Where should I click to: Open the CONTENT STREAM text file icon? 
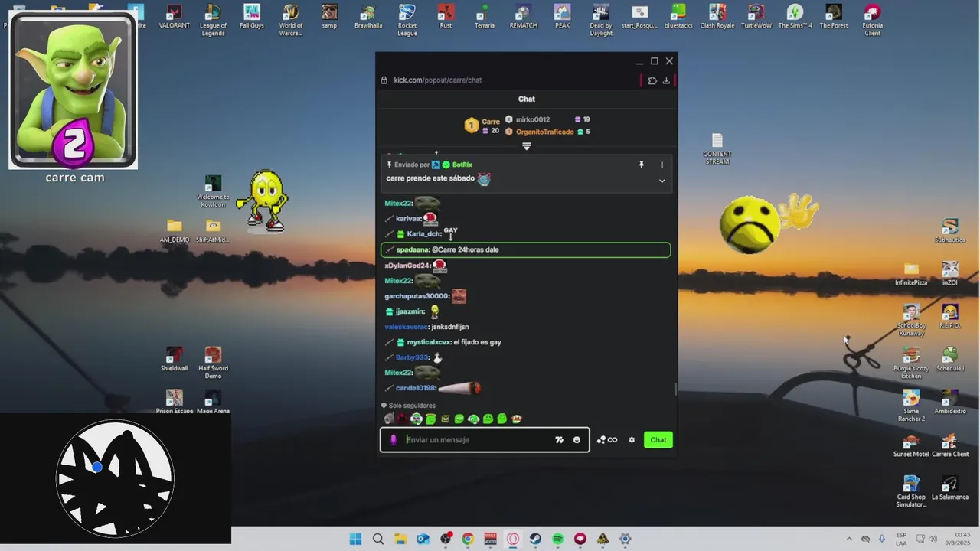[717, 149]
